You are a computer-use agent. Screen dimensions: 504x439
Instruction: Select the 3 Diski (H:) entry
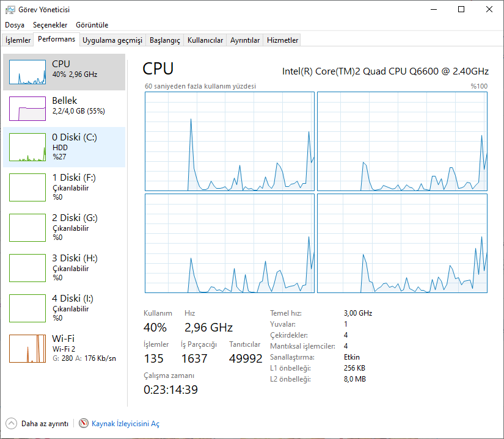[x=64, y=268]
